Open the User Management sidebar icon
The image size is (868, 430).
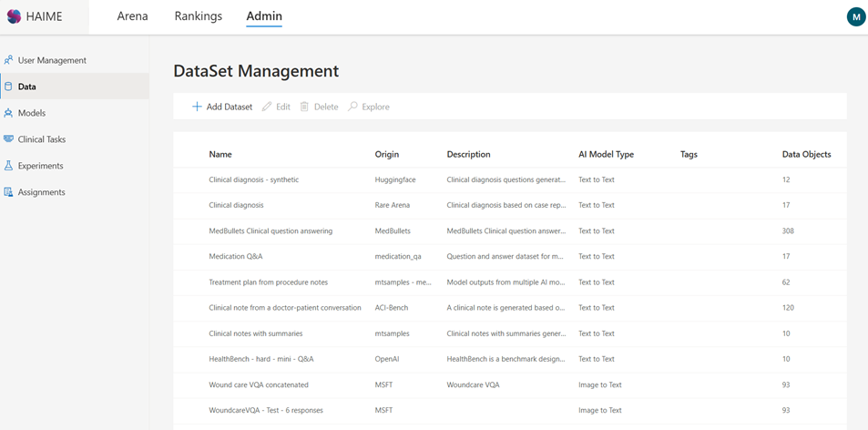pyautogui.click(x=9, y=60)
